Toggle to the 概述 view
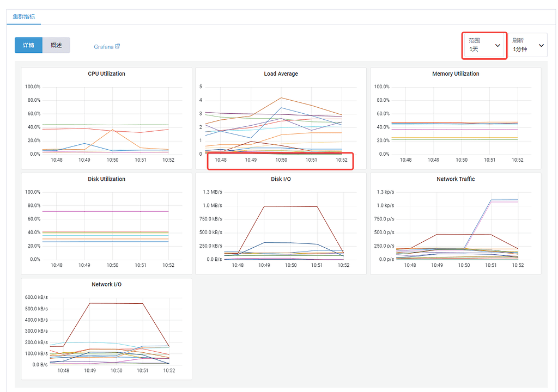Viewport: 558px width, 392px height. click(x=57, y=45)
